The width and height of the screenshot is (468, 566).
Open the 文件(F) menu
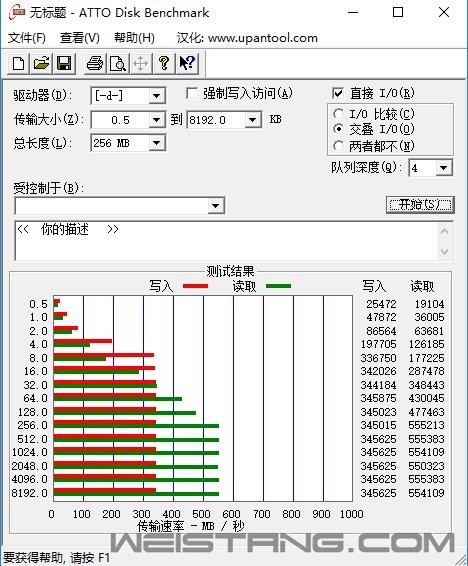pyautogui.click(x=27, y=38)
